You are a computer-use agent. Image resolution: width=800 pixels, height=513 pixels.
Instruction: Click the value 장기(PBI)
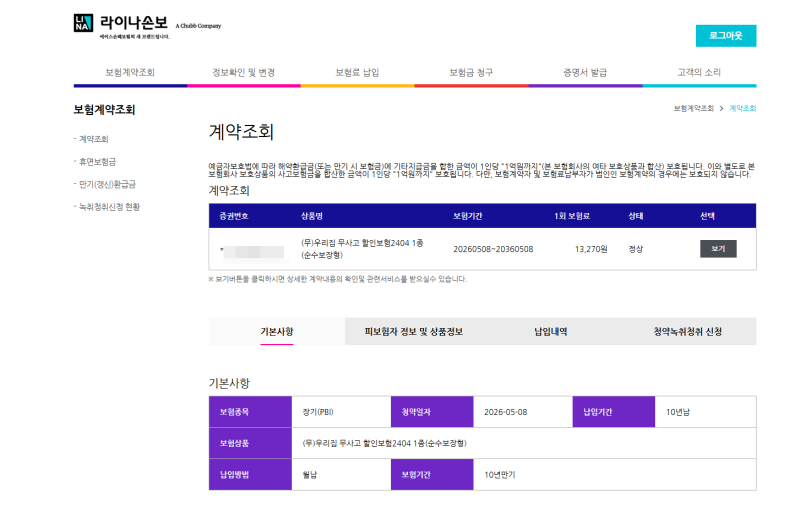(318, 412)
